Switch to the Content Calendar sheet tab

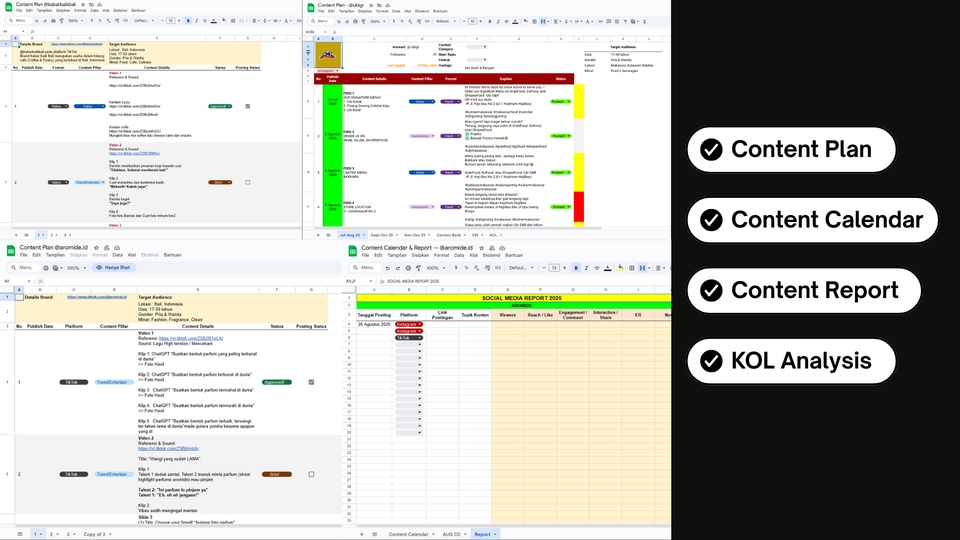[409, 534]
